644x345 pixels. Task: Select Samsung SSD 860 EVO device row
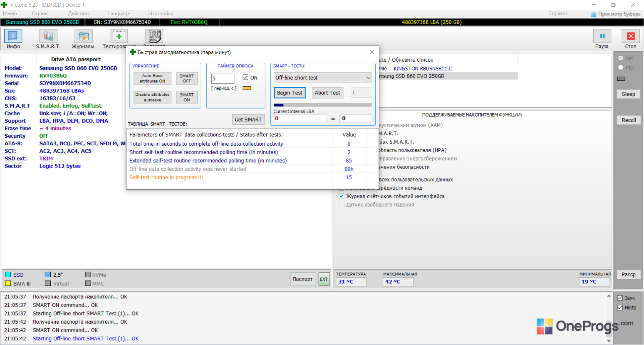(448, 76)
